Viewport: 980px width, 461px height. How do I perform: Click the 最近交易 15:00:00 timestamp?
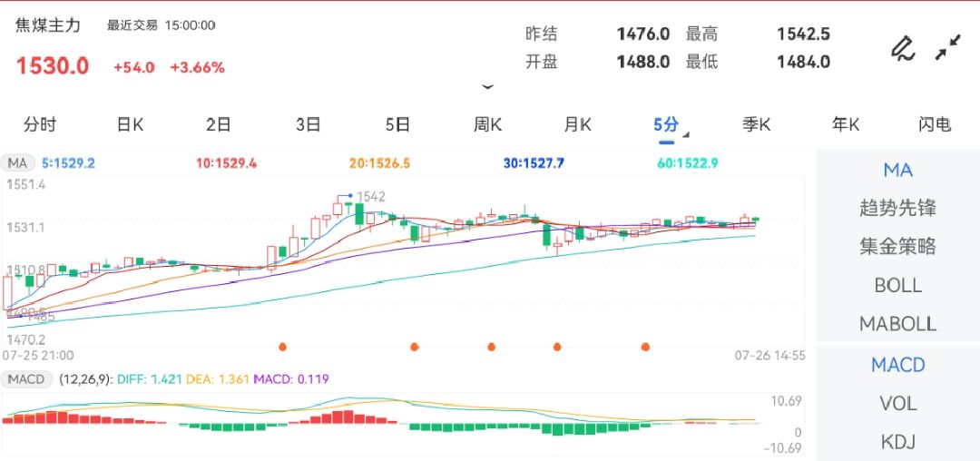(162, 25)
